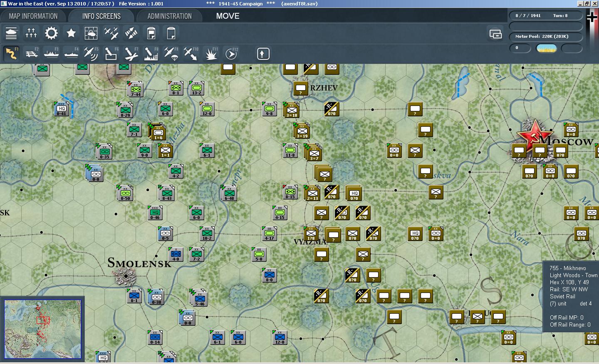This screenshot has height=364, width=599.
Task: Select the German 8-43 infantry counter
Action: click(x=166, y=193)
